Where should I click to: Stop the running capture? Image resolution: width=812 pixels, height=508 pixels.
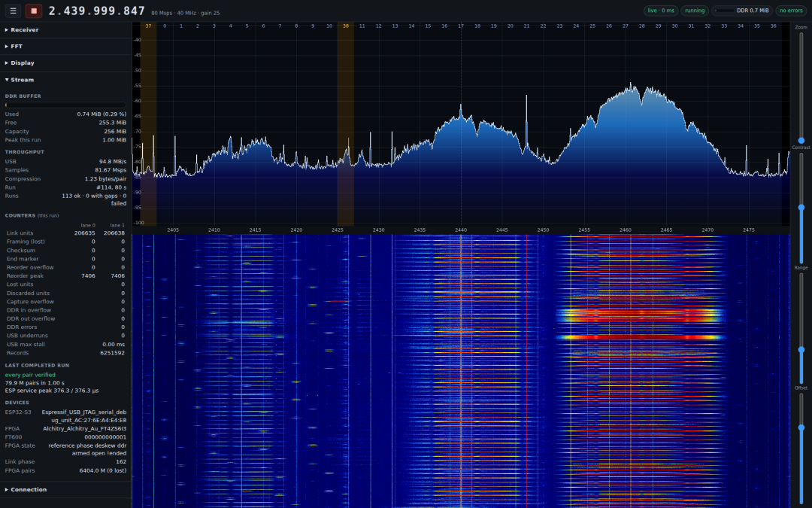(34, 11)
